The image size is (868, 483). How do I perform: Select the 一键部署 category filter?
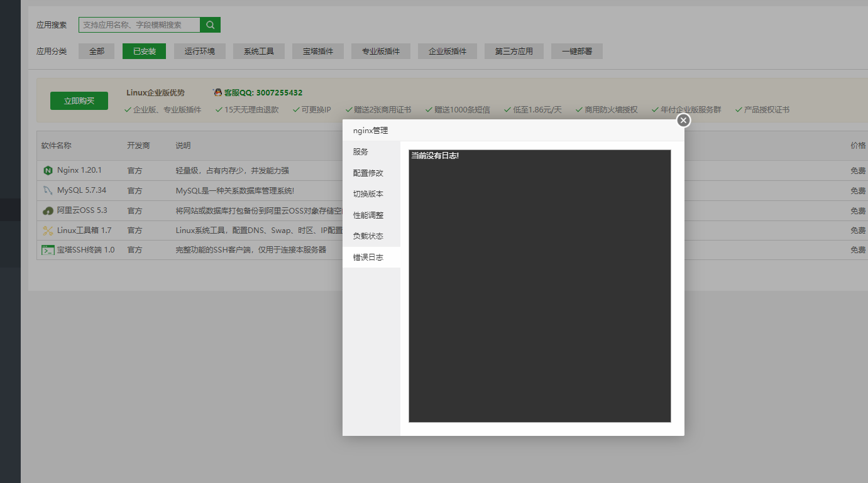point(577,52)
